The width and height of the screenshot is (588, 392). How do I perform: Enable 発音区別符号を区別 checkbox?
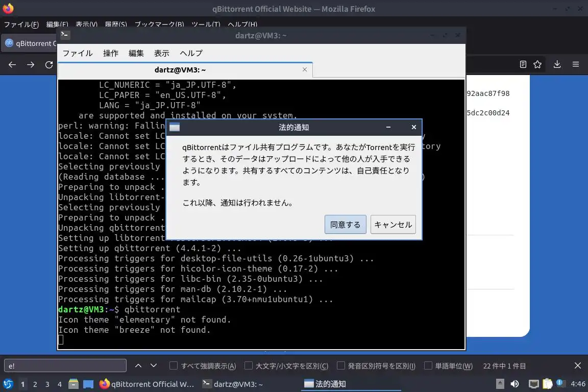(x=340, y=365)
